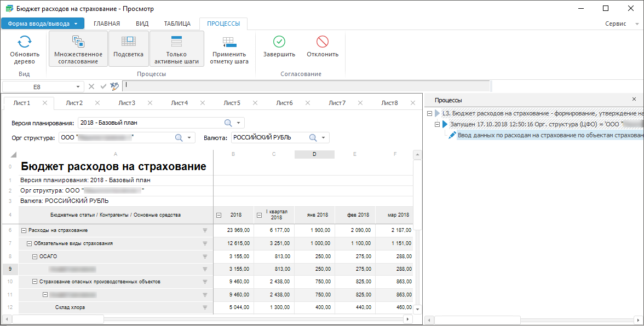Screen dimensions: 644x326
Task: Select the Ввод данных по расходам step
Action: coord(548,135)
